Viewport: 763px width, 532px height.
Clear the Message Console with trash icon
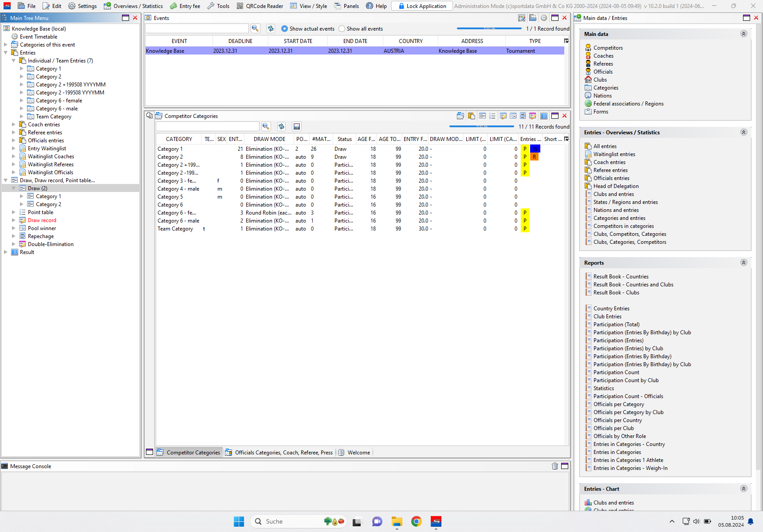(x=555, y=466)
